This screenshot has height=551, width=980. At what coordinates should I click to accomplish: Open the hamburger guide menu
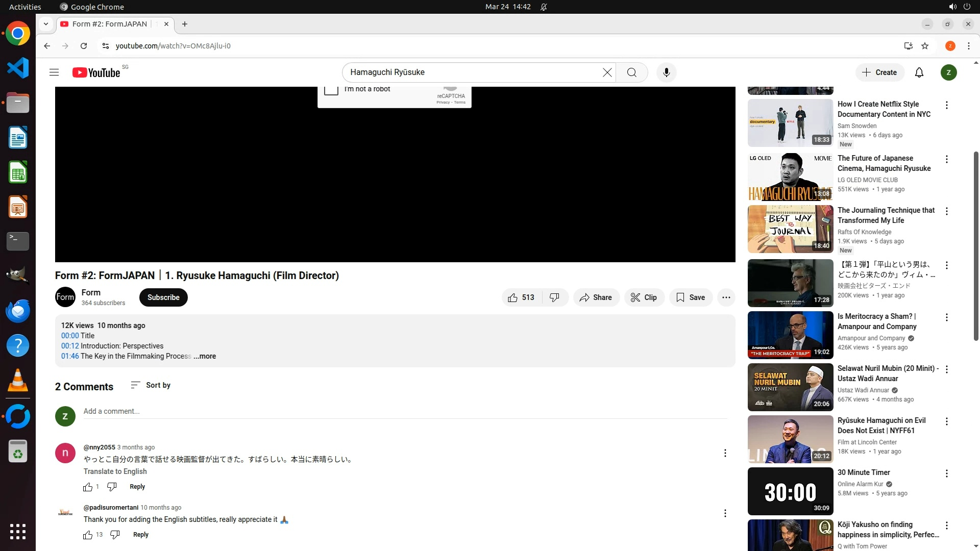(x=54, y=72)
